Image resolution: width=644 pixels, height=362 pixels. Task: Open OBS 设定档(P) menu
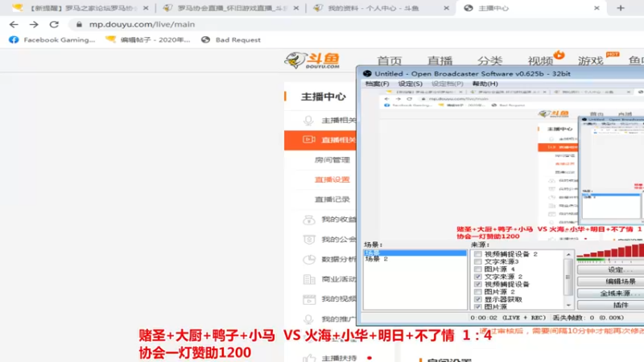pyautogui.click(x=448, y=84)
